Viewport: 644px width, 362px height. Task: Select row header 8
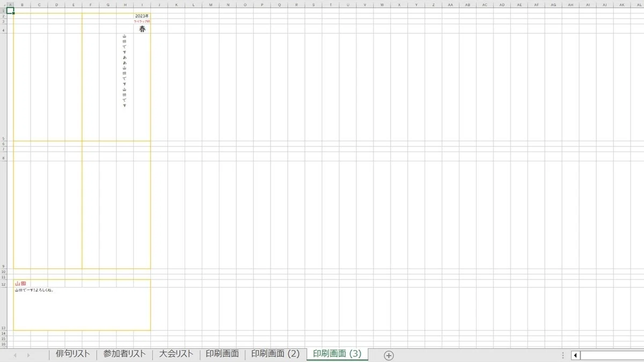coord(3,157)
